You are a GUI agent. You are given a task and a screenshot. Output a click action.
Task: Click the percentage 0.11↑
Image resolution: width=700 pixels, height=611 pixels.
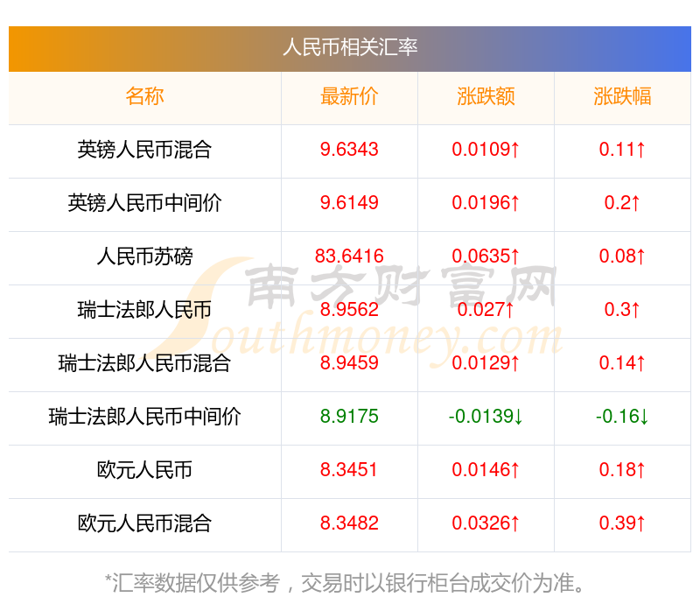click(x=622, y=150)
